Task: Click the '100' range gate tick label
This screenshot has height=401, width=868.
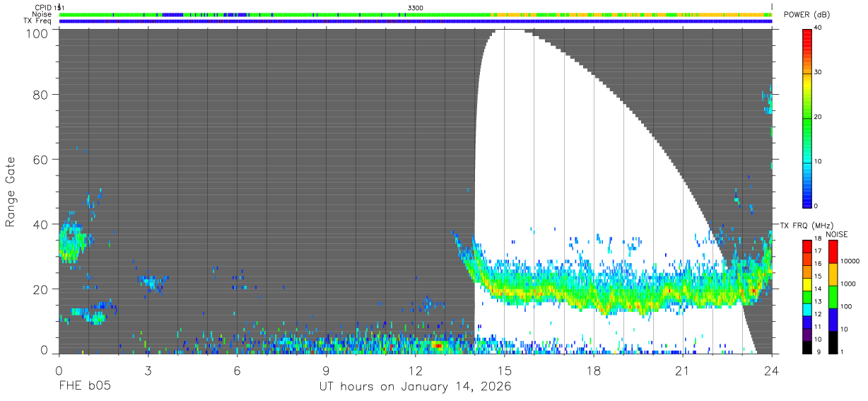Action: pos(38,33)
